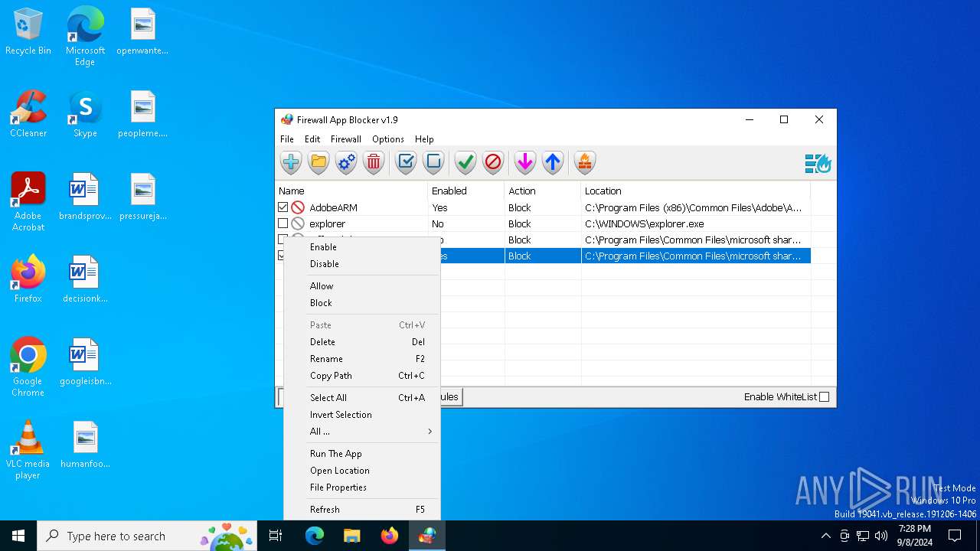
Task: Open the Help menu
Action: pos(424,139)
